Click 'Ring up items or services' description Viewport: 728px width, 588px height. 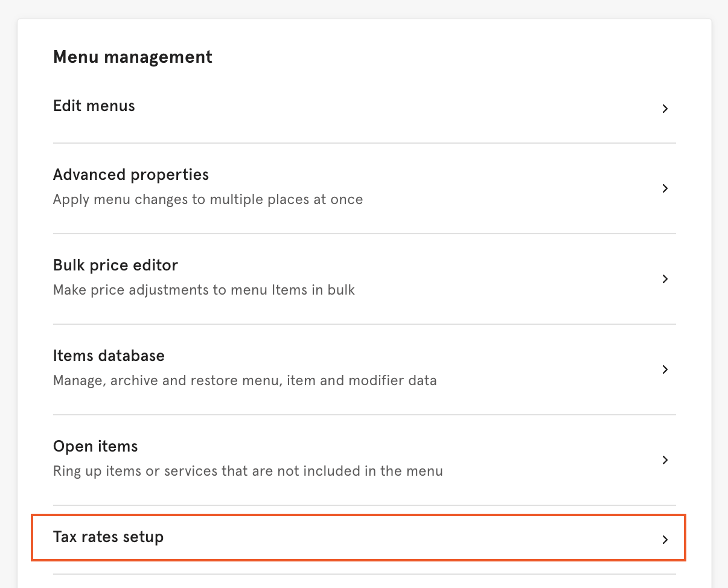coord(247,471)
